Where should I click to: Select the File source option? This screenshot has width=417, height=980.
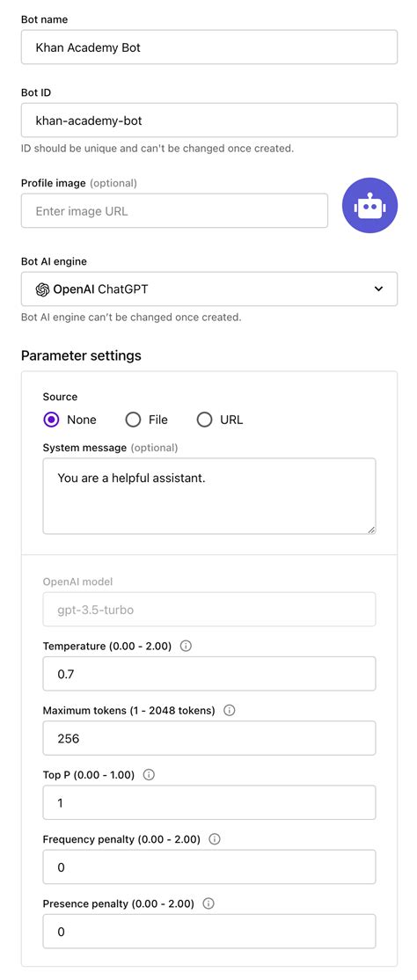point(133,420)
